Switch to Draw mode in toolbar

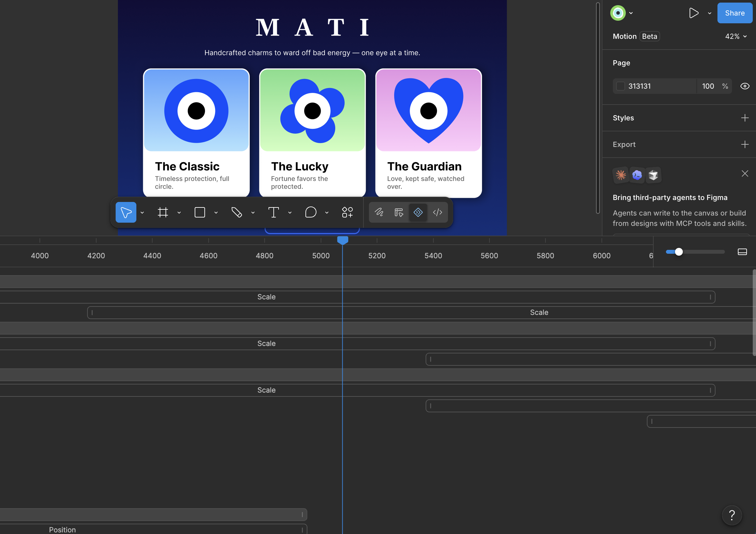coord(379,212)
